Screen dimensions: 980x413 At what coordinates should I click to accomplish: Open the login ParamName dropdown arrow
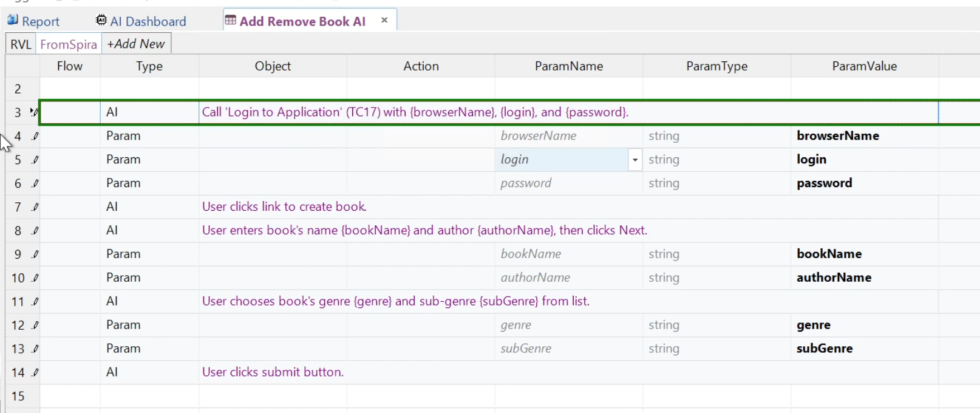click(635, 160)
